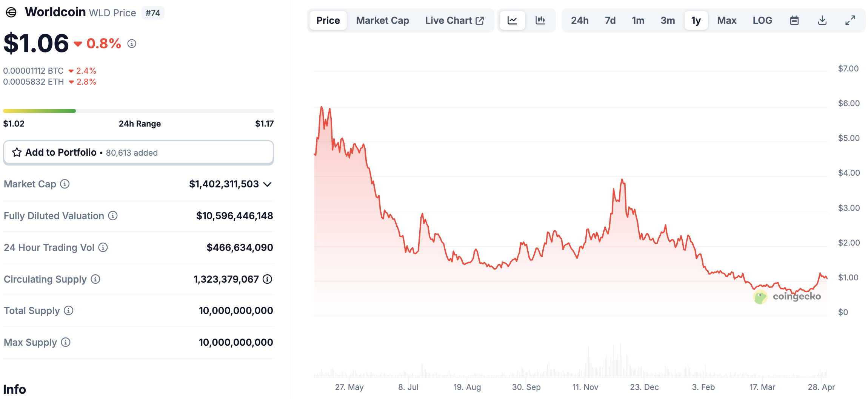The image size is (868, 399).
Task: Click Add to Portfolio button
Action: coord(138,153)
